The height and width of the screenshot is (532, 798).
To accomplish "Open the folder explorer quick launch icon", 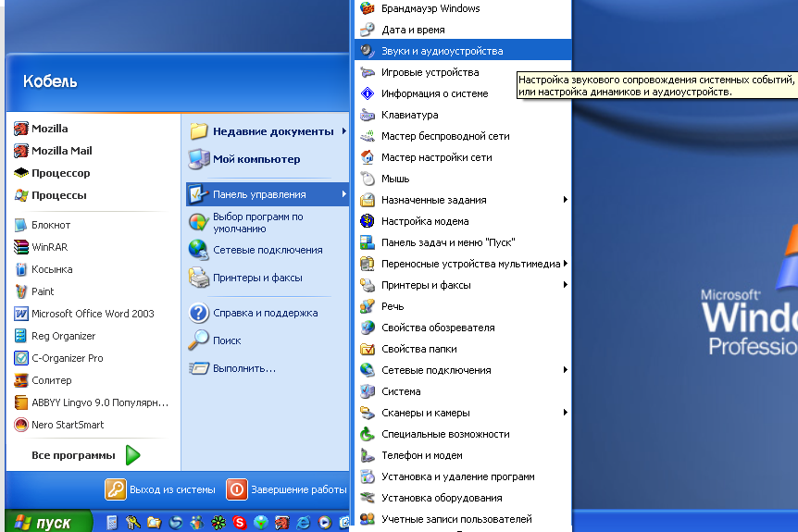I will 155,523.
